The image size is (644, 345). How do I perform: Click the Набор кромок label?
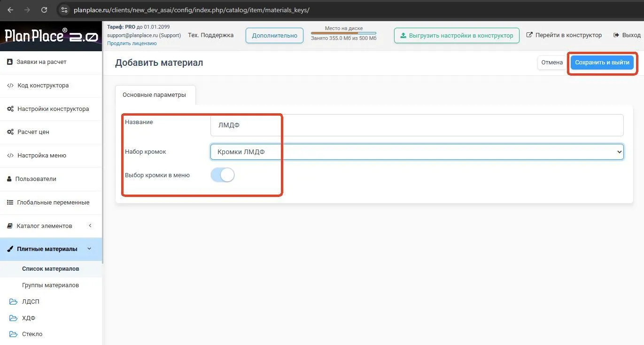[x=146, y=152]
